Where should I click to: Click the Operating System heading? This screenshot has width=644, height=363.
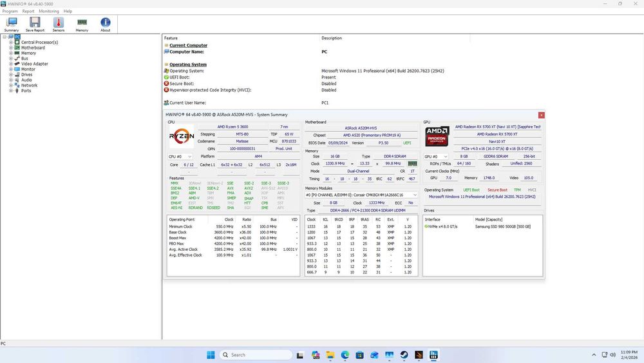(x=188, y=64)
